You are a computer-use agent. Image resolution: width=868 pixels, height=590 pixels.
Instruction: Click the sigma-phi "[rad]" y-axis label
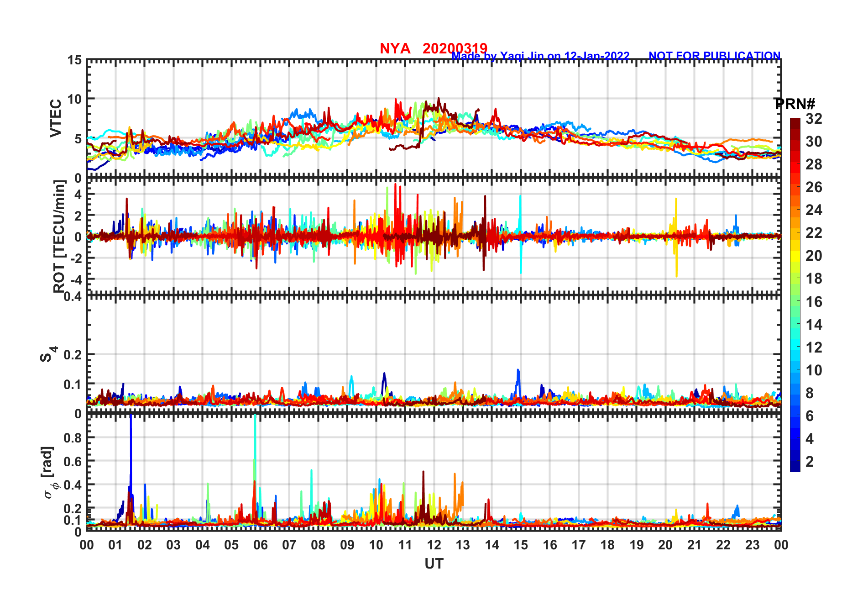point(48,472)
